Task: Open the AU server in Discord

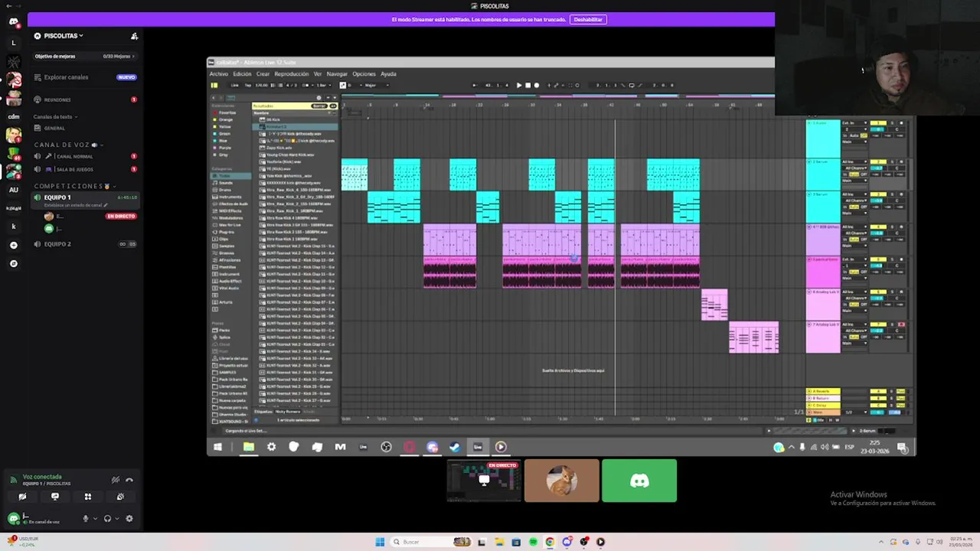Action: (x=14, y=190)
